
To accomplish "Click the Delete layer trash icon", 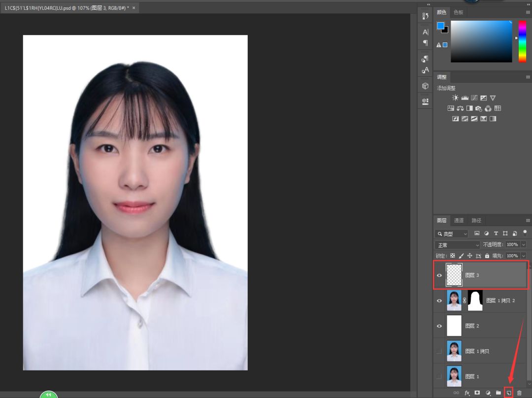I will pos(519,393).
